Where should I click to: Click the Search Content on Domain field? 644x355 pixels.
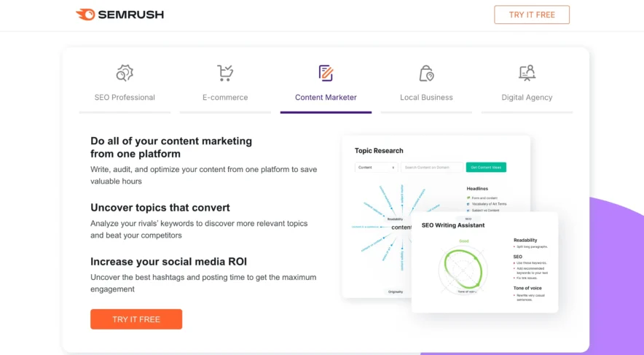pyautogui.click(x=431, y=168)
